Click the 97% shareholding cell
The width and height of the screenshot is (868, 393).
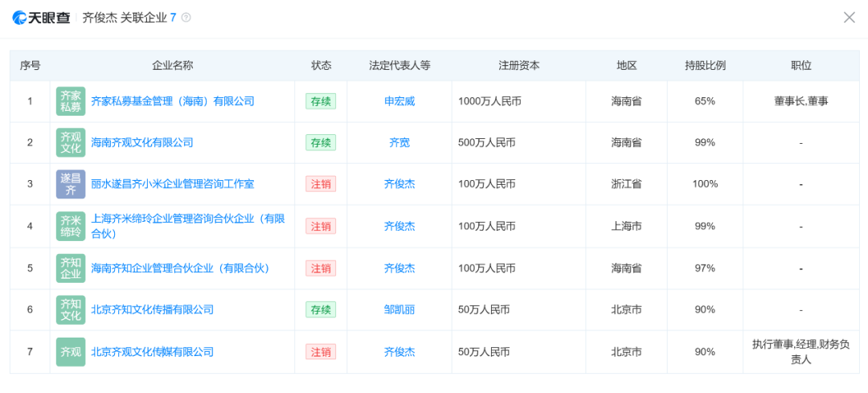click(706, 268)
